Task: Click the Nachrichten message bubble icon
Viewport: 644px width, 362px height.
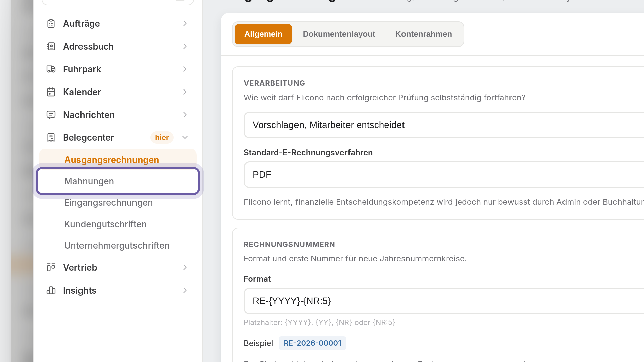Action: (51, 115)
